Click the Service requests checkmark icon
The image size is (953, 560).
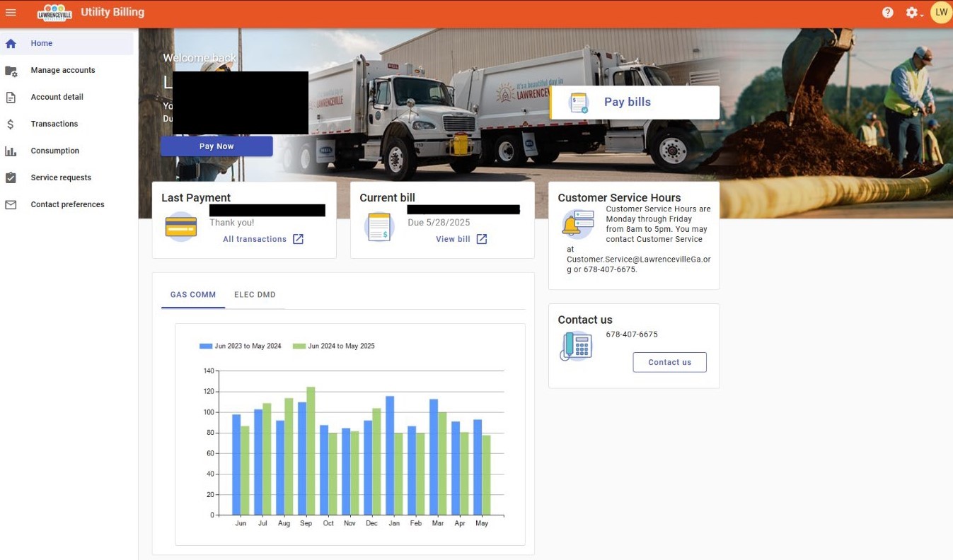[x=10, y=177]
